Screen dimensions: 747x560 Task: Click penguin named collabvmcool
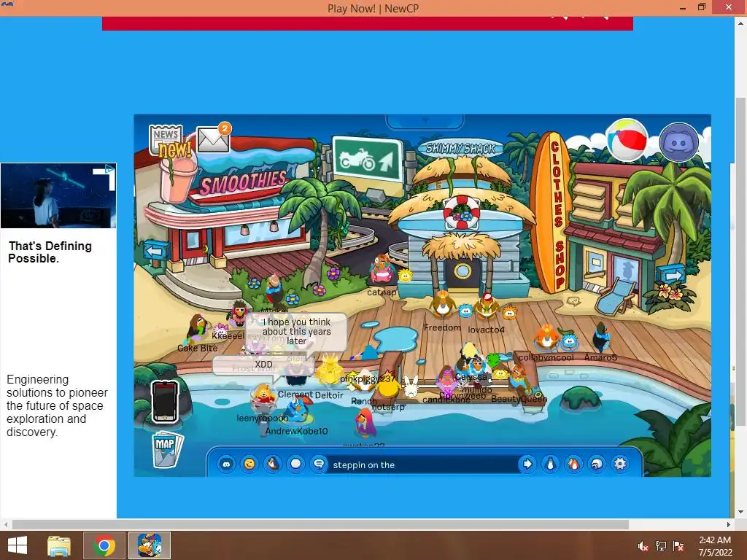(546, 337)
